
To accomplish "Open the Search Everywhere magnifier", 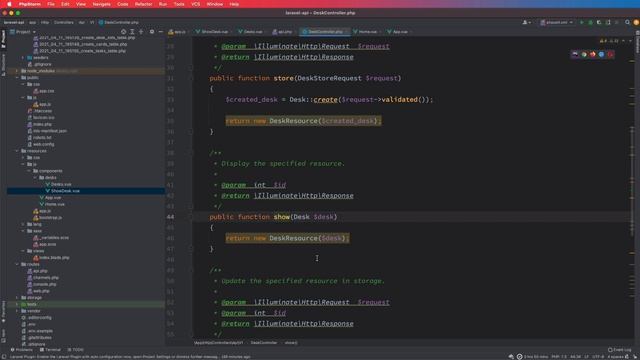I will coord(627,22).
